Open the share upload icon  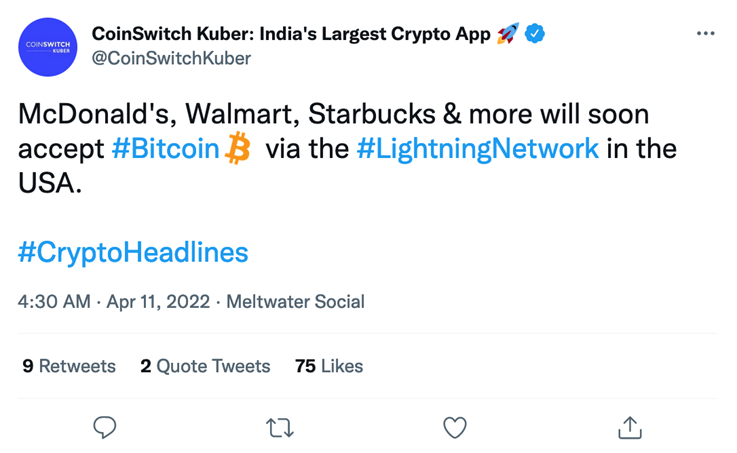point(630,427)
